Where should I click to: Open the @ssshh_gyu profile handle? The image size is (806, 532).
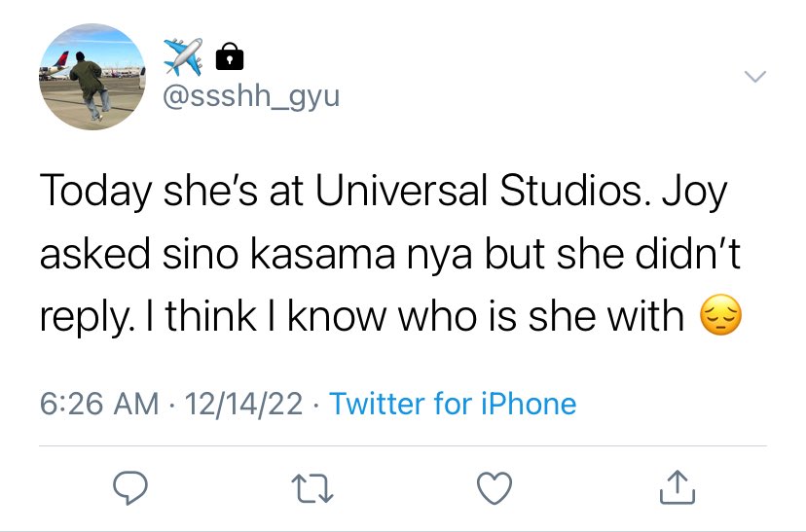pos(251,96)
